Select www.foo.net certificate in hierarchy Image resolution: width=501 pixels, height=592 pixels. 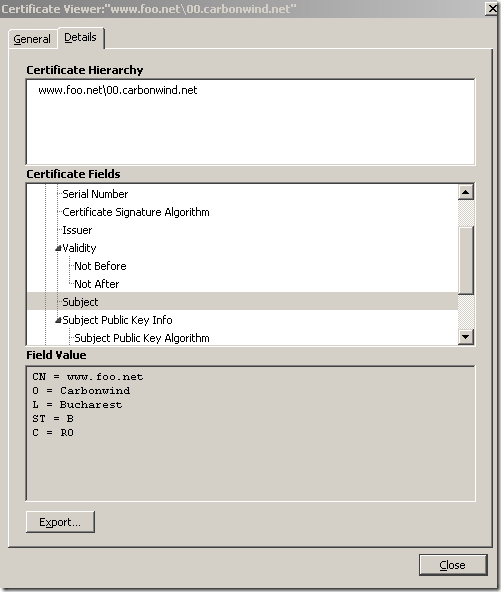click(x=118, y=90)
